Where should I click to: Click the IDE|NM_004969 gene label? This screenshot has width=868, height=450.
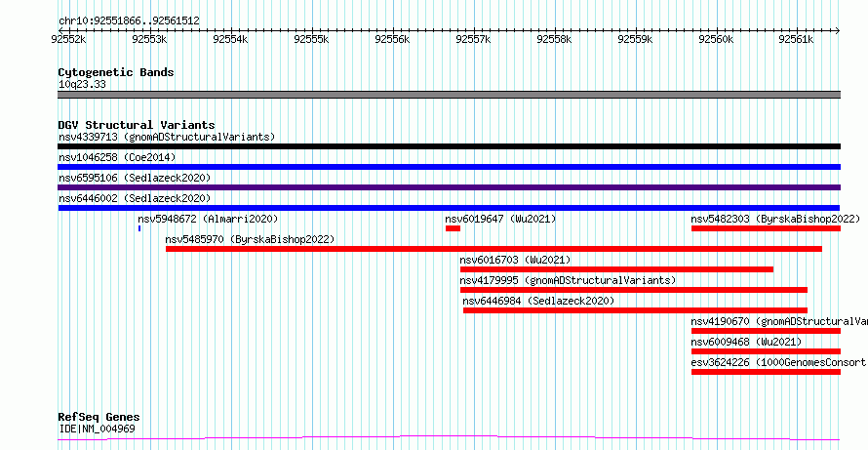point(97,429)
